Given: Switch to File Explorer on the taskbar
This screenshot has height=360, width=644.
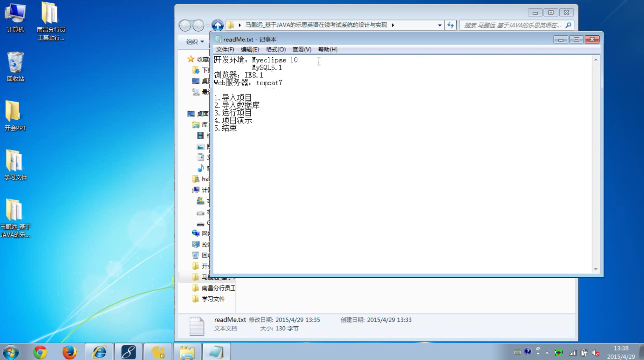Looking at the screenshot, I should coord(187,352).
